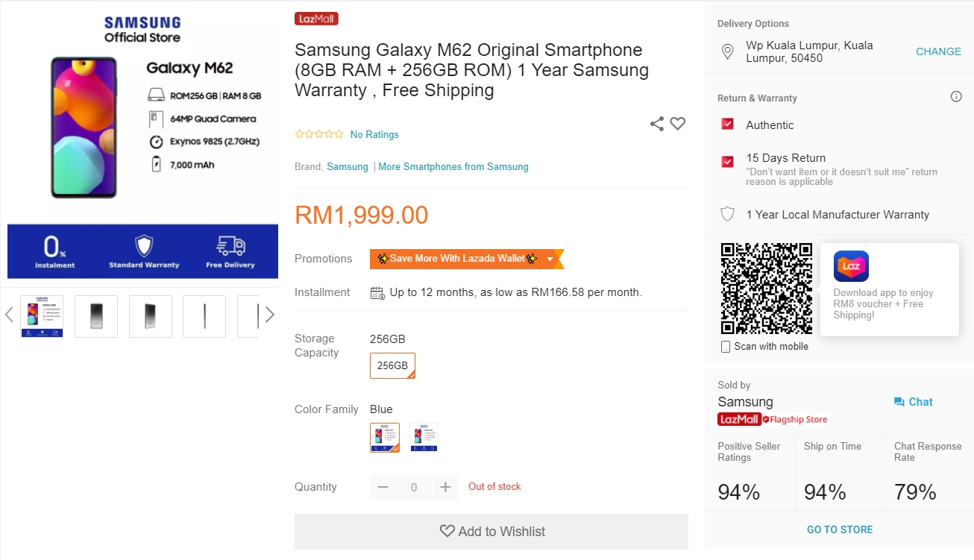Click the LazMall badge above the title
This screenshot has height=560, width=974.
[316, 19]
